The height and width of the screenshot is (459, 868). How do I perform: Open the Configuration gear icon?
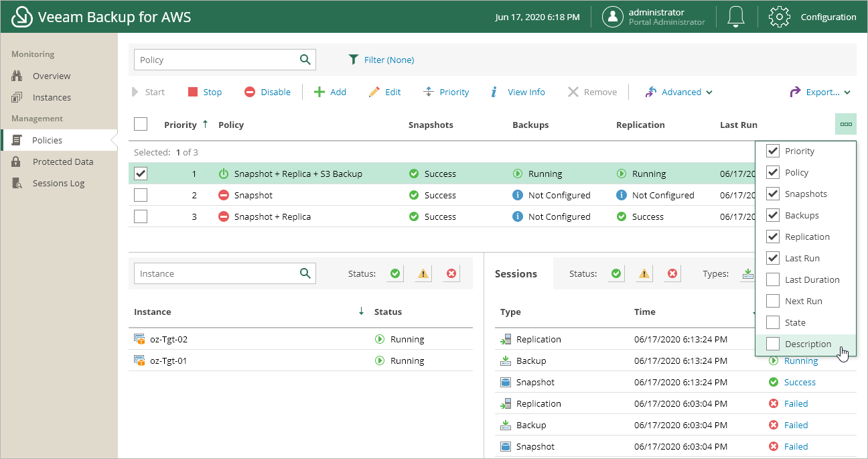click(x=779, y=17)
